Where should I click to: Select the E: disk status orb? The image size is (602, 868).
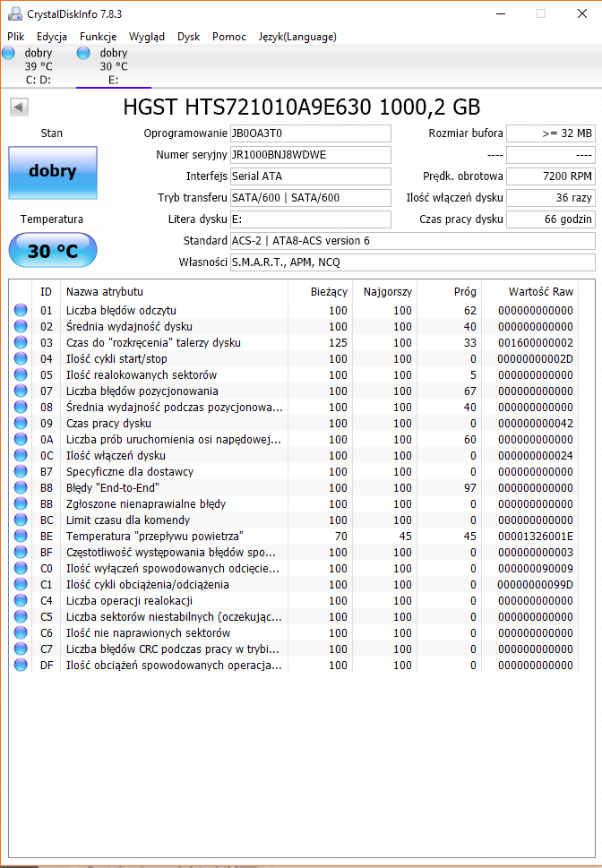pos(83,53)
